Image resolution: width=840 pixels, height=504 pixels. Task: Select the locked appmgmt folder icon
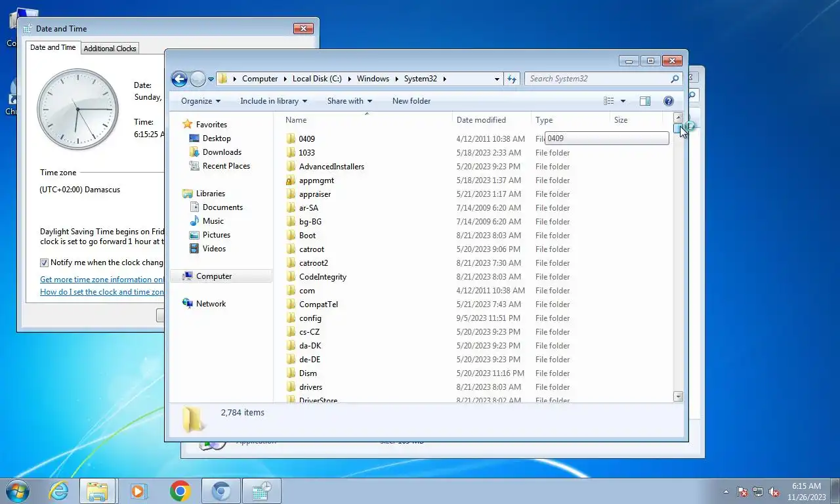click(x=291, y=180)
